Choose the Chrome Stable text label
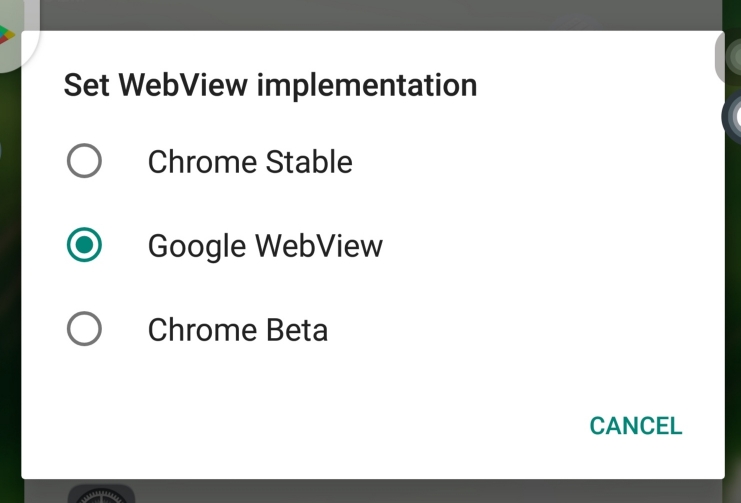This screenshot has height=503, width=741. (250, 162)
